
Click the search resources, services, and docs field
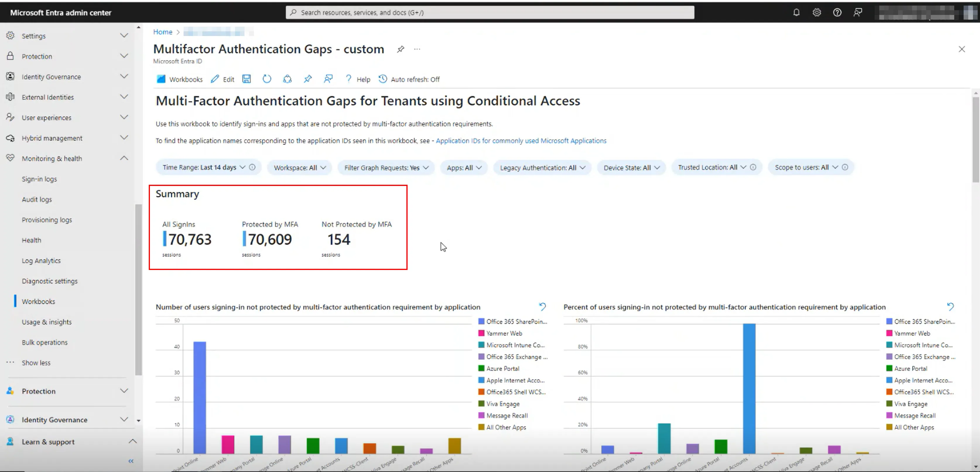pos(490,13)
